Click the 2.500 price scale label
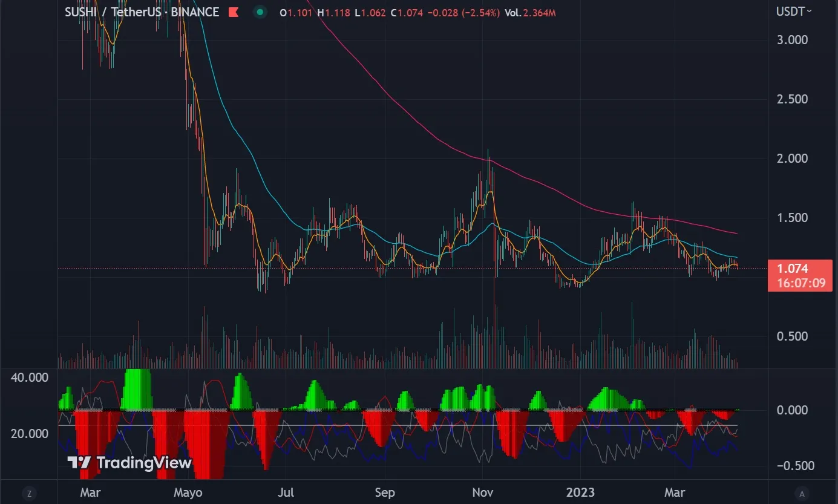838x504 pixels. tap(793, 99)
